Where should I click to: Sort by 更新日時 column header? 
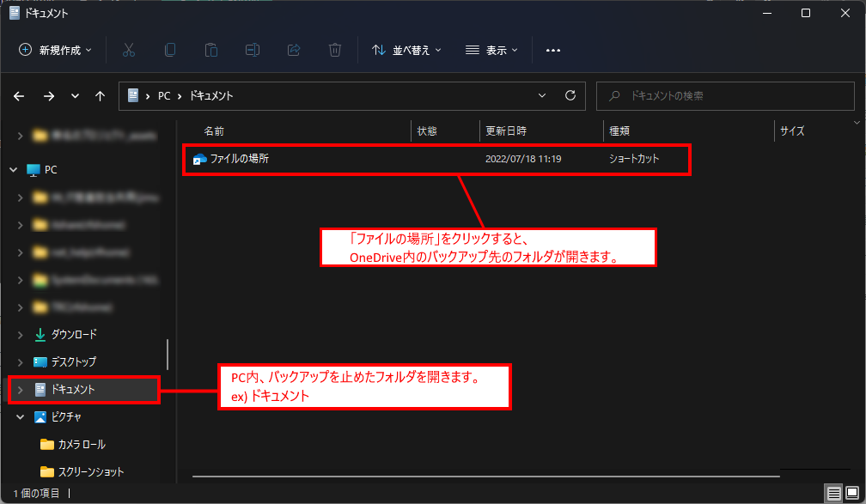(x=506, y=131)
